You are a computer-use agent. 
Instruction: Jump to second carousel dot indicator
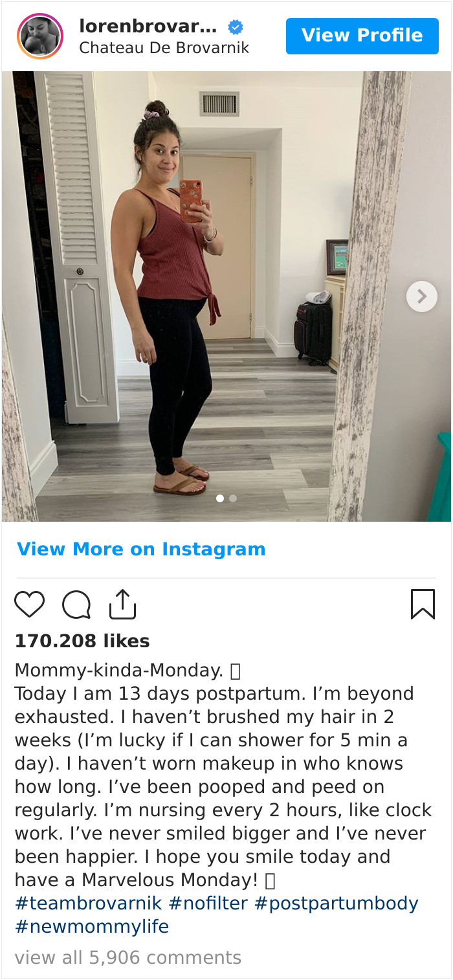(233, 498)
